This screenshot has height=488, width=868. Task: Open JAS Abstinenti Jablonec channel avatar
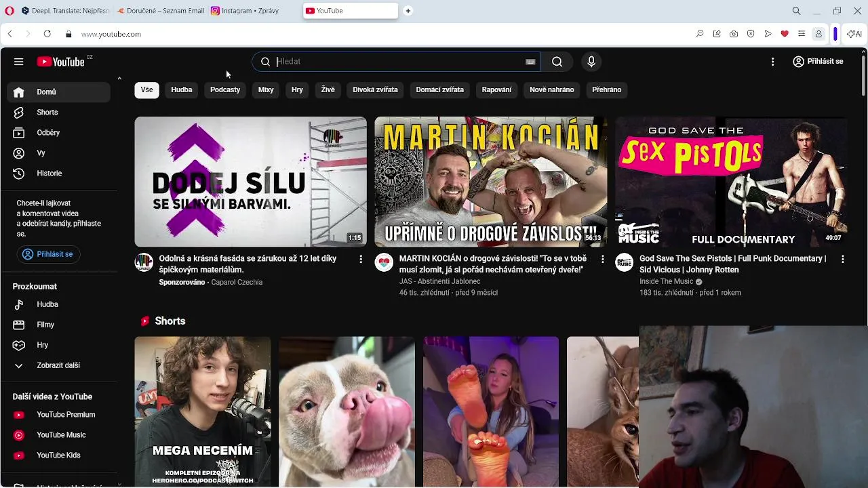pyautogui.click(x=384, y=263)
